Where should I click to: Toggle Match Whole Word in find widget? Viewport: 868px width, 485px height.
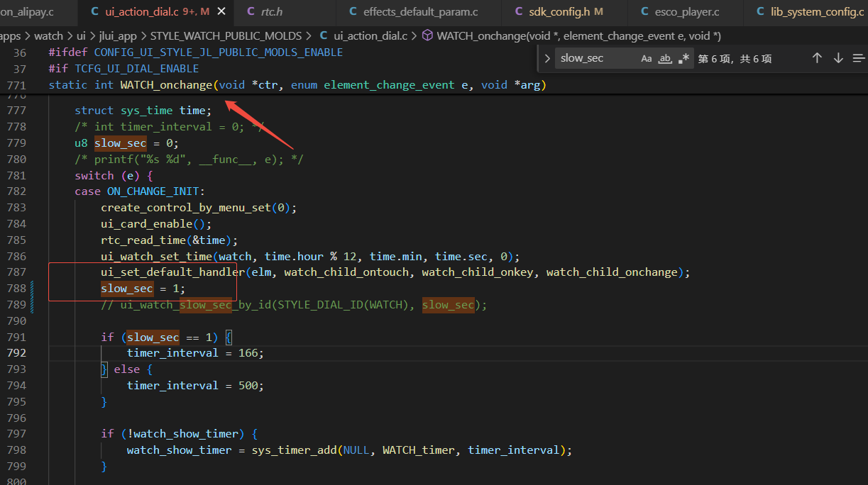point(665,58)
